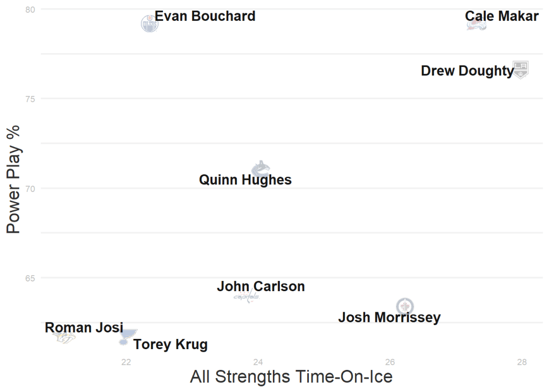Click the St. Louis Blues logo marker
Image resolution: width=549 pixels, height=392 pixels.
pyautogui.click(x=127, y=336)
